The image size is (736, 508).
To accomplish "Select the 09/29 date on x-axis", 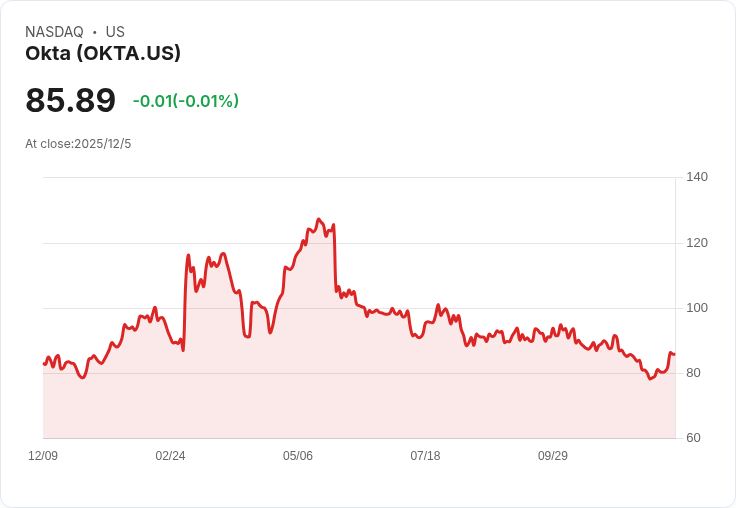I will pyautogui.click(x=553, y=456).
